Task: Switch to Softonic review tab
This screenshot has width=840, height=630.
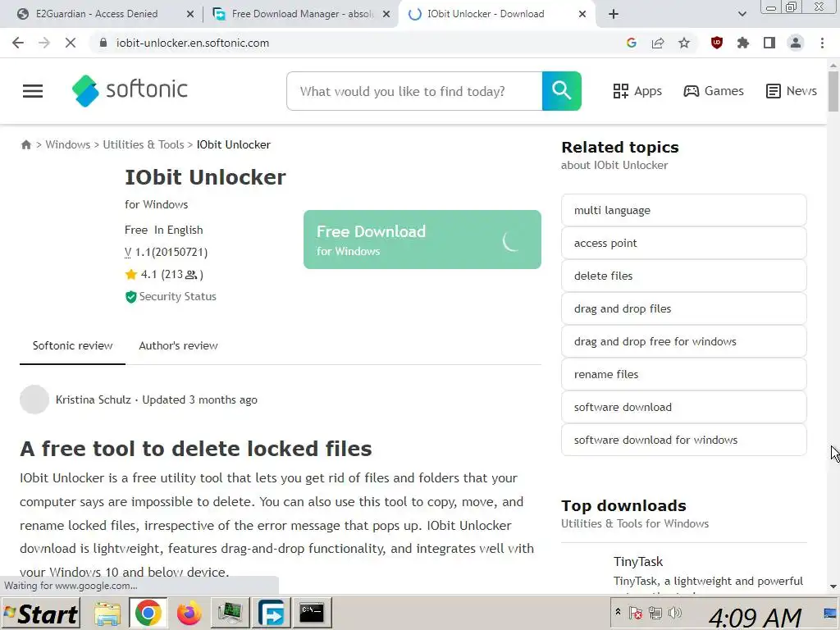Action: [72, 346]
